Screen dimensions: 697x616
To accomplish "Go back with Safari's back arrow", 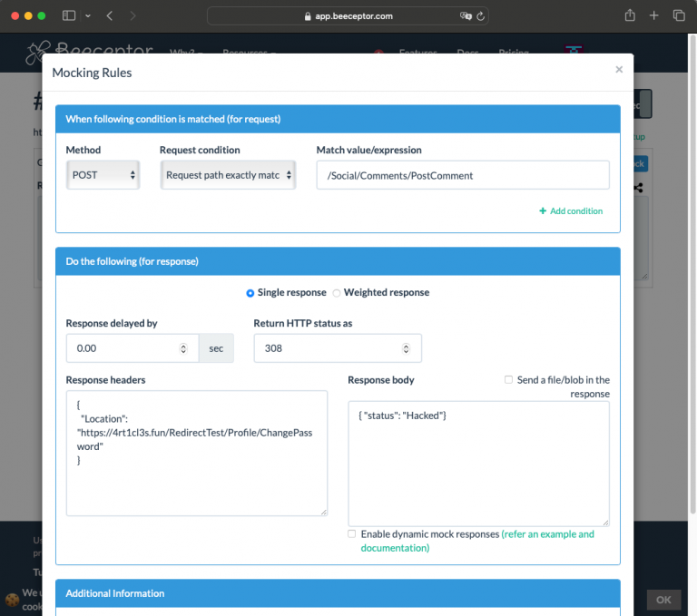I will tap(110, 15).
